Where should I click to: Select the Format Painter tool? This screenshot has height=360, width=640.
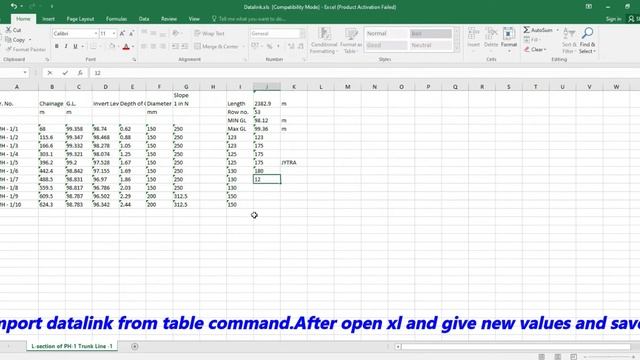point(25,49)
